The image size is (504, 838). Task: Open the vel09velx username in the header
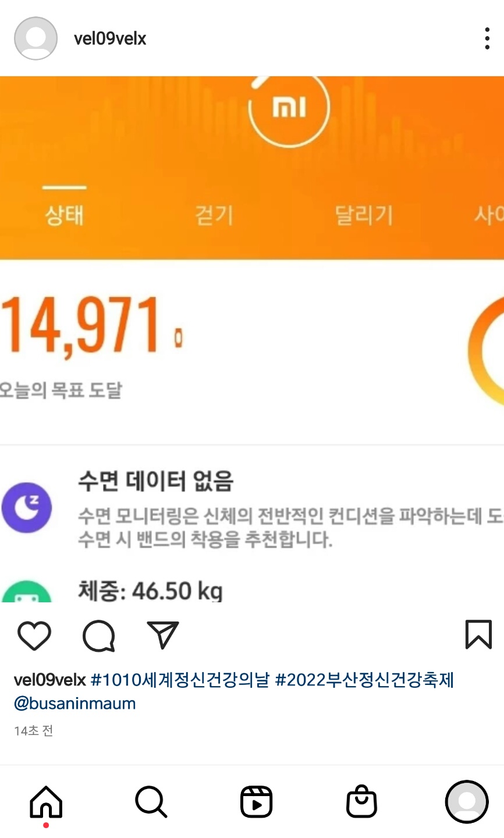tap(110, 38)
